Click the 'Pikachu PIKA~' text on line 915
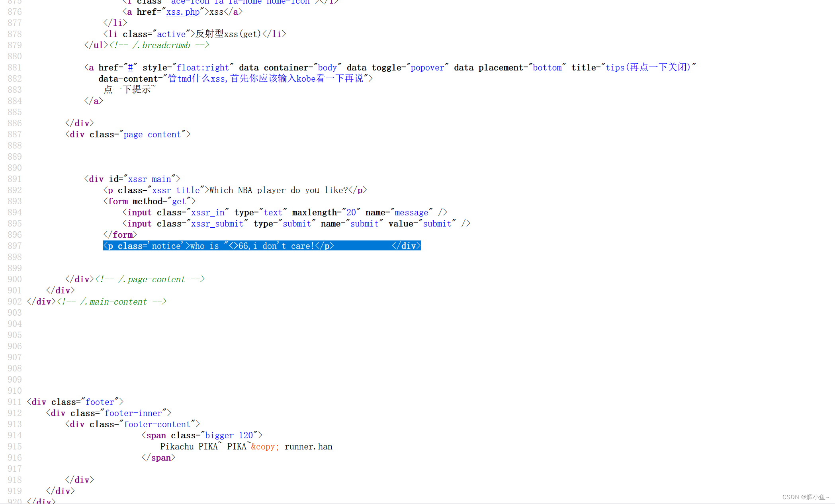 click(x=192, y=447)
